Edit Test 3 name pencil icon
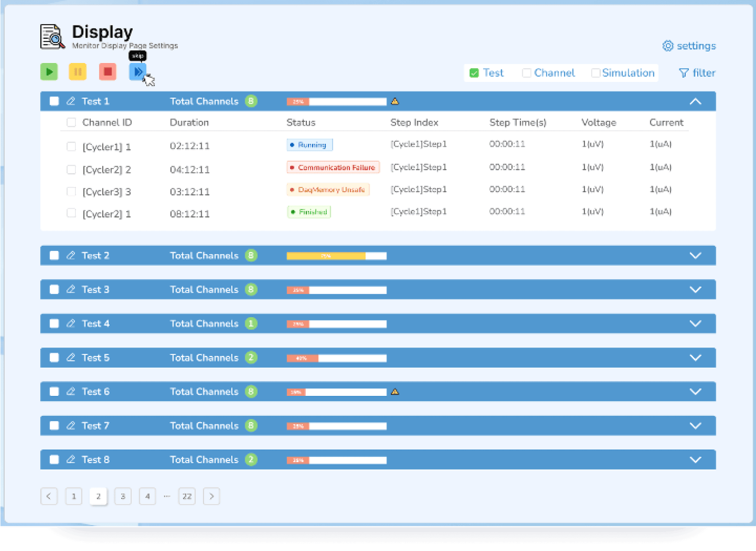 click(x=71, y=289)
